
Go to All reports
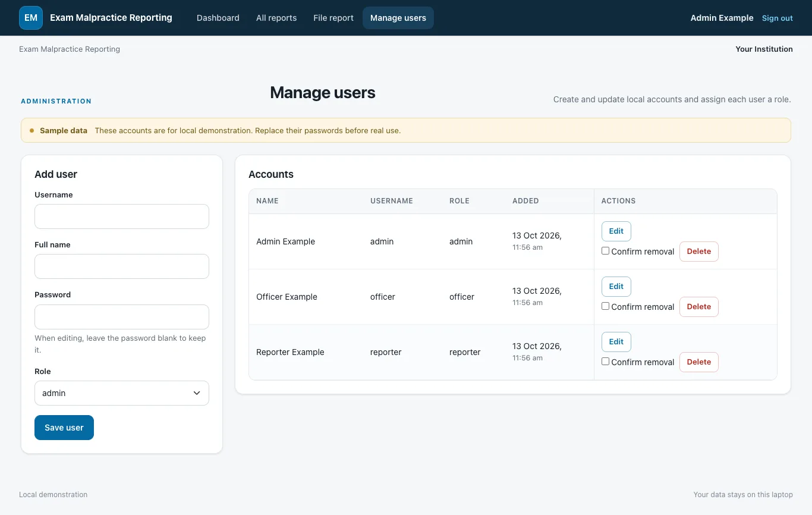point(276,18)
